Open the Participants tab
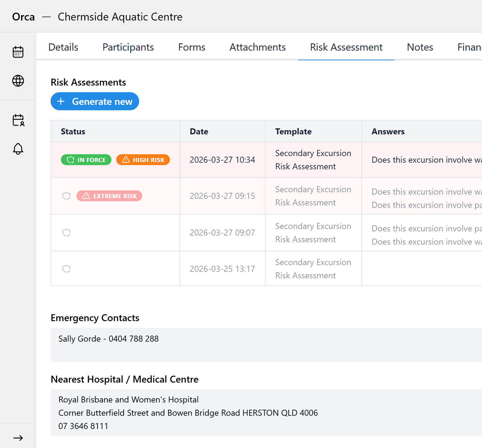This screenshot has width=482, height=448. [x=128, y=47]
